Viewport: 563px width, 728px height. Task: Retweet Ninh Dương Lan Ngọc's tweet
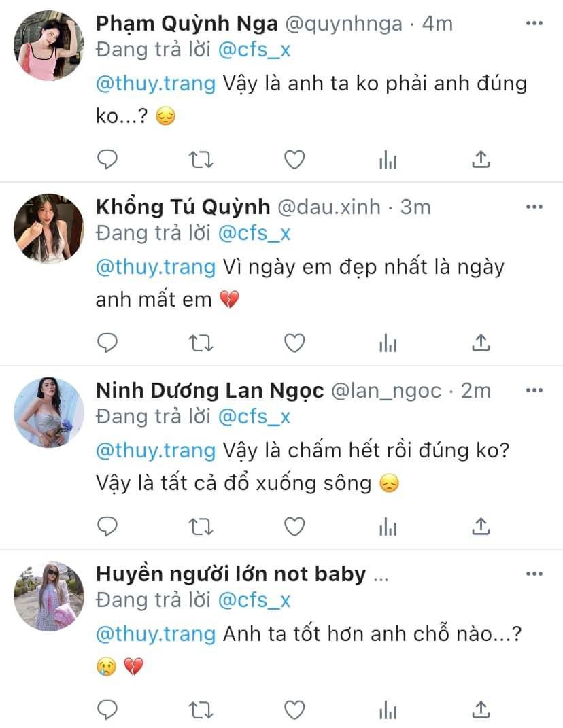[201, 527]
